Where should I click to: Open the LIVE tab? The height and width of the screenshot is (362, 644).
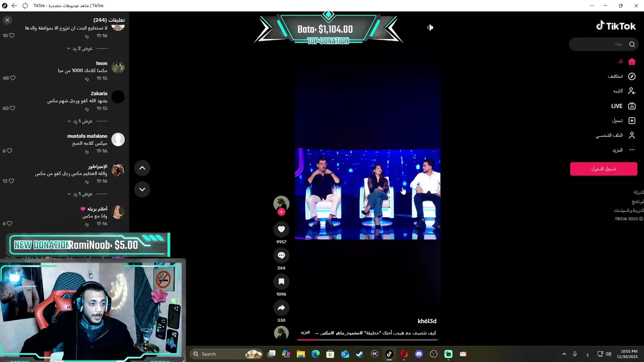[x=624, y=106]
